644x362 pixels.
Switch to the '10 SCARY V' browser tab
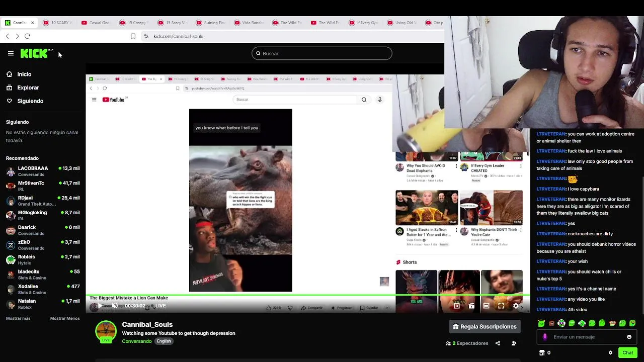pyautogui.click(x=58, y=23)
